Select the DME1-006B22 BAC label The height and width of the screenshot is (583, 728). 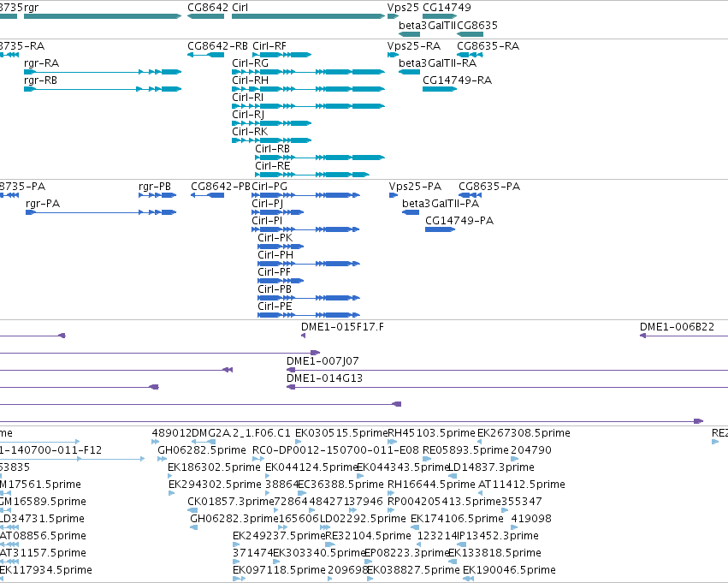677,327
